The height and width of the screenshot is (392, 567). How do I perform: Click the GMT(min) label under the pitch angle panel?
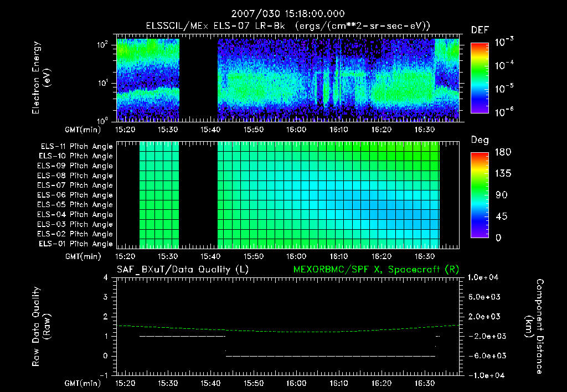[83, 256]
